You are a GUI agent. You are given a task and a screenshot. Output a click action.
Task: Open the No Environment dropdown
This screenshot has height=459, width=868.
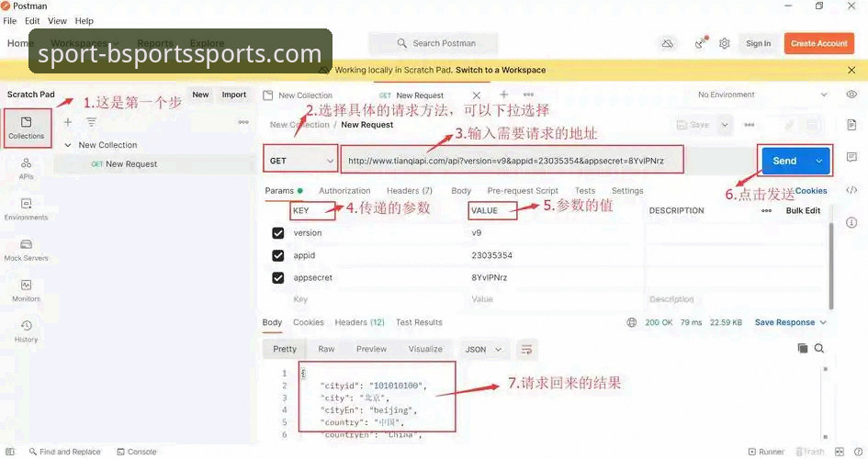761,95
